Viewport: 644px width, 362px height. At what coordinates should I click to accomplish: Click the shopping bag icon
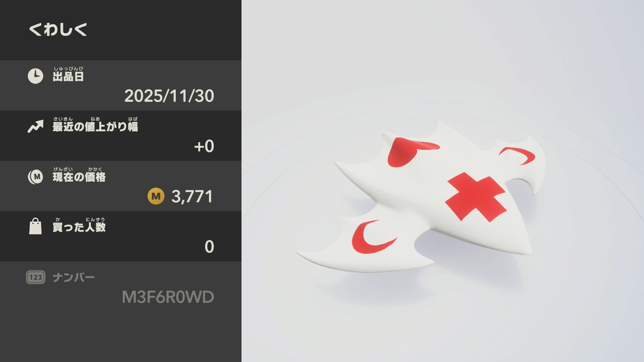pos(36,226)
